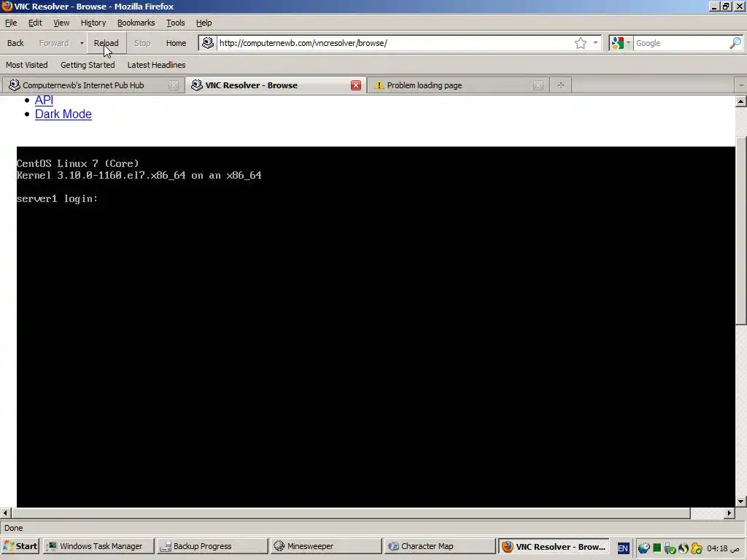
Task: Open the Windows Start menu
Action: pyautogui.click(x=20, y=546)
